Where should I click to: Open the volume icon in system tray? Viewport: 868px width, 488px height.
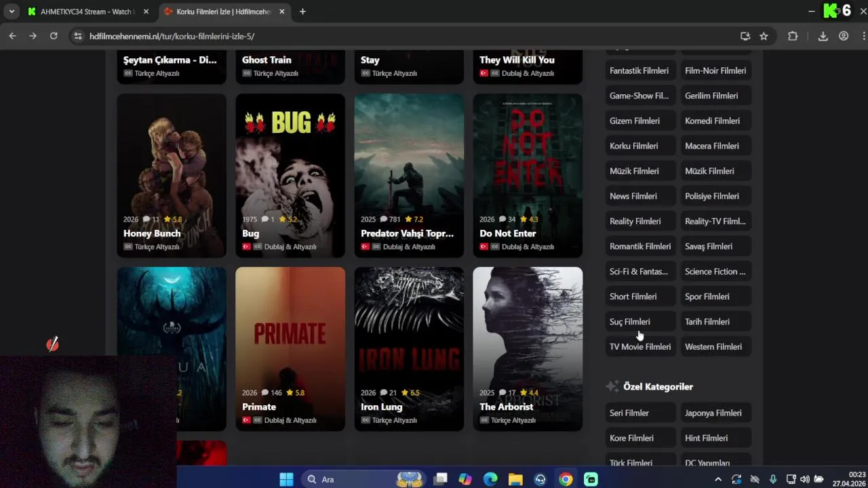805,479
